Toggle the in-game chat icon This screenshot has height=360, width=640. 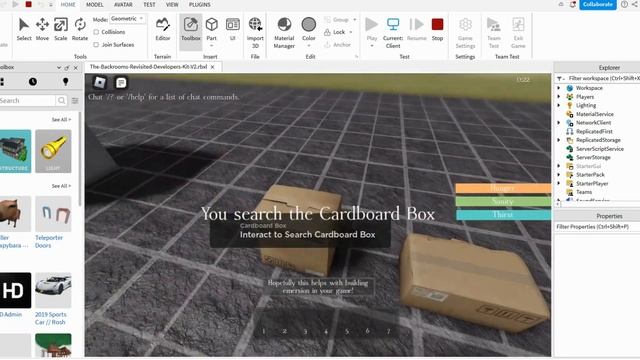point(121,83)
